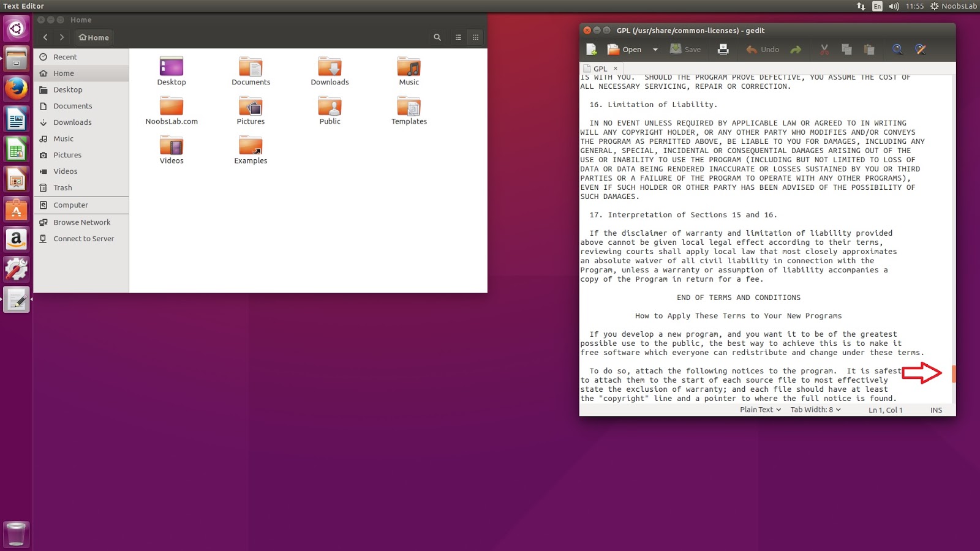Switch the file manager to list view

[458, 37]
